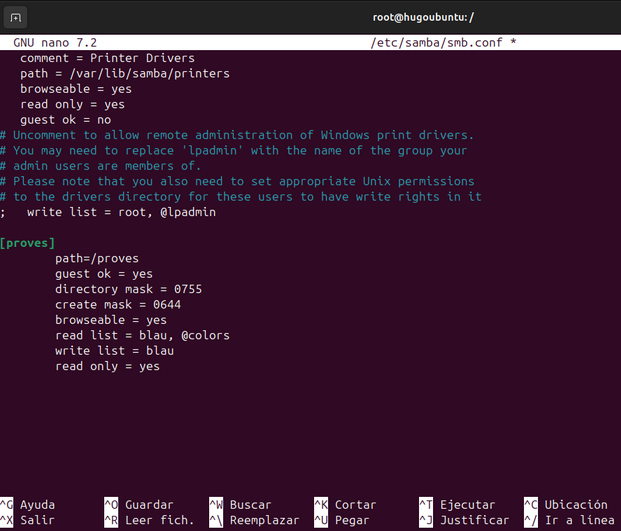Place cursor on the path=/proves line
Viewport: 621px width, 531px height.
[x=97, y=258]
